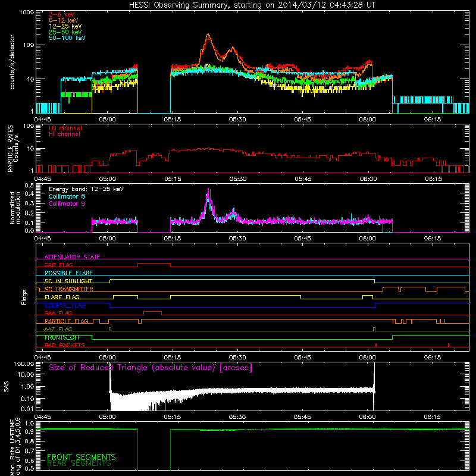Select the 50-100 keV legend entry

tap(67, 38)
